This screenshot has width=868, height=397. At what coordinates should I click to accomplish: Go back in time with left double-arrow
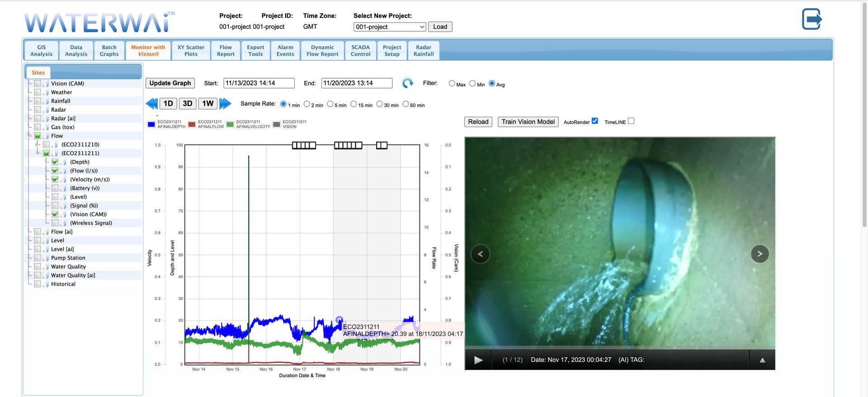152,104
